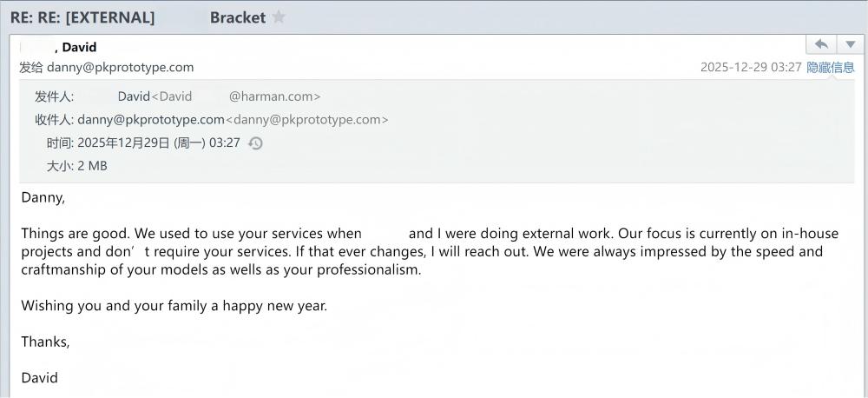
Task: Click the 收件人 name danny@pkprototype.com
Action: [x=151, y=120]
